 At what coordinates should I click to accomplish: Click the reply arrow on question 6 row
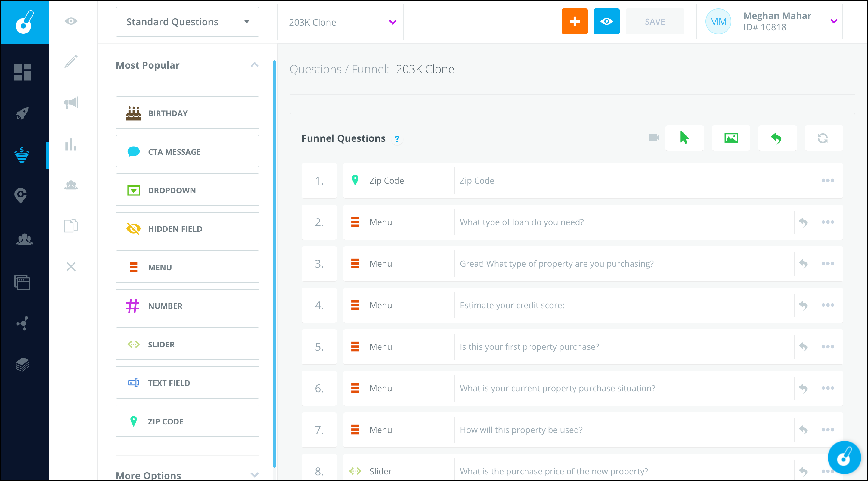pos(803,388)
